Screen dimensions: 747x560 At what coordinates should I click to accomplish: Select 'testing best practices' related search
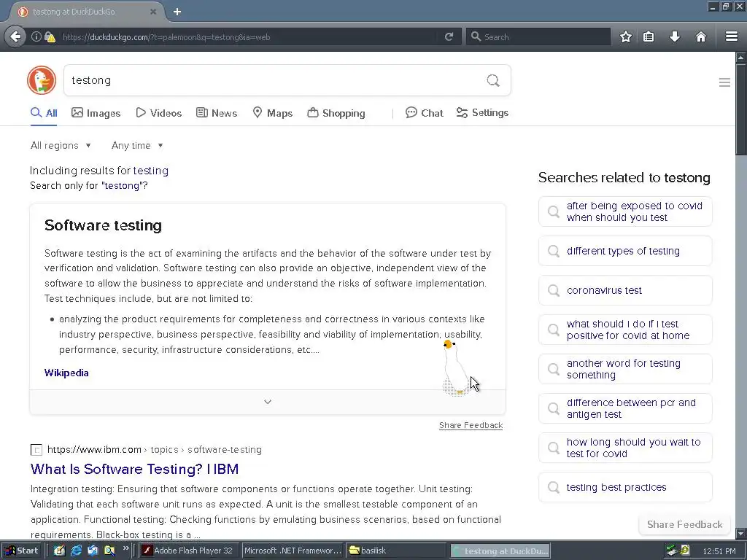625,487
